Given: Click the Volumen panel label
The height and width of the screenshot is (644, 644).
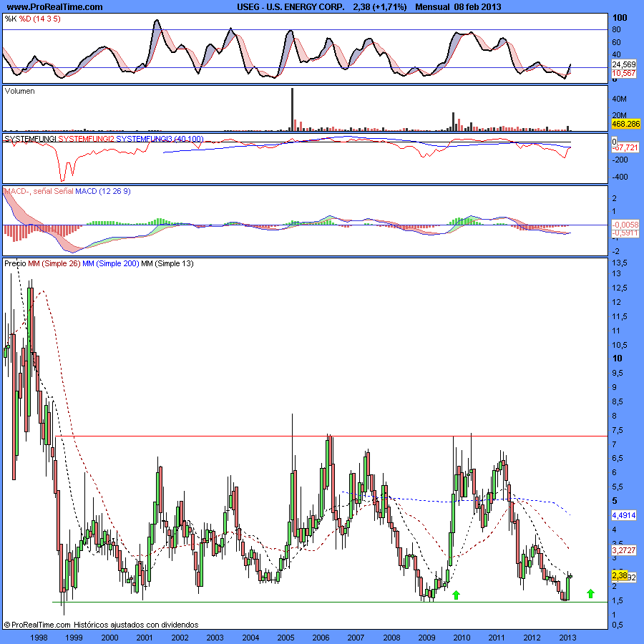Looking at the screenshot, I should [20, 91].
